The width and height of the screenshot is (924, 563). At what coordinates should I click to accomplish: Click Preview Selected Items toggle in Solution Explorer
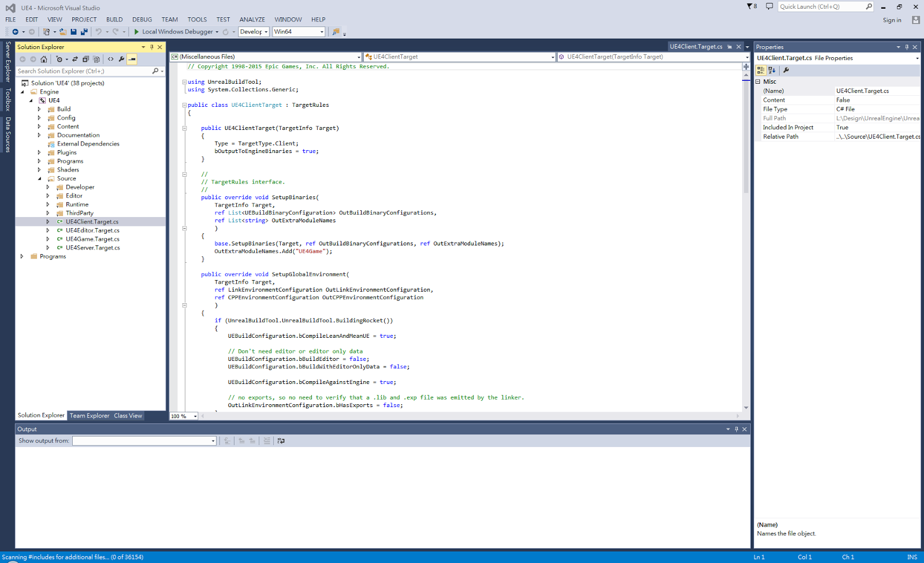coord(132,58)
